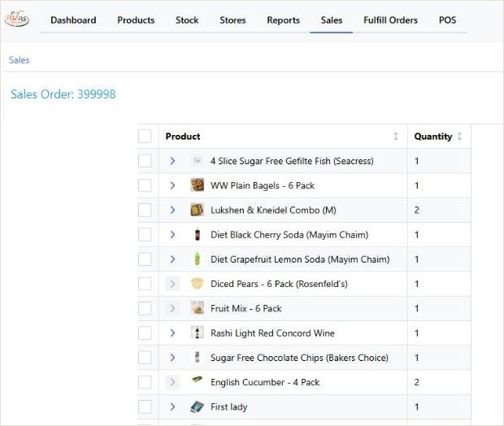The height and width of the screenshot is (426, 504).
Task: View the Reports tab
Action: (283, 20)
